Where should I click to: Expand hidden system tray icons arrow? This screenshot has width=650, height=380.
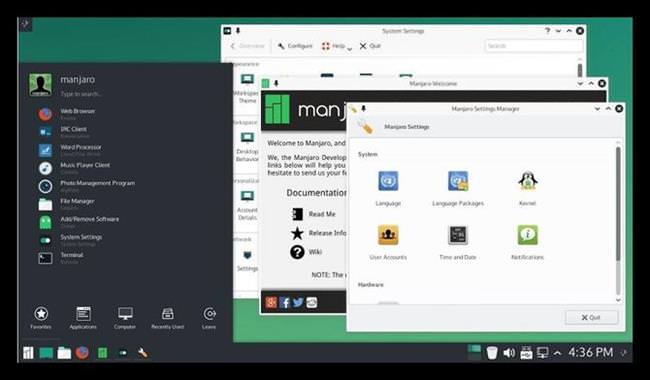[558, 353]
